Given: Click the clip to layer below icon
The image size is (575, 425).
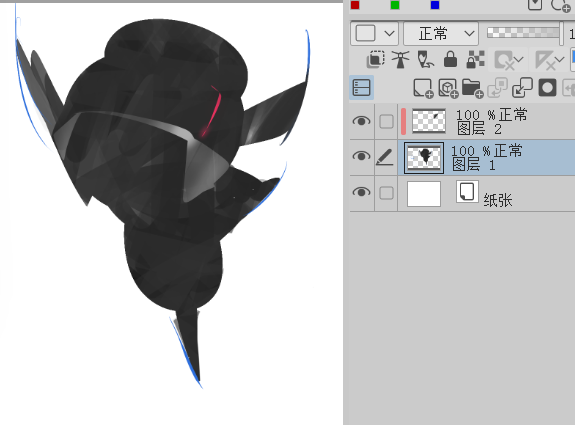Looking at the screenshot, I should 376,59.
